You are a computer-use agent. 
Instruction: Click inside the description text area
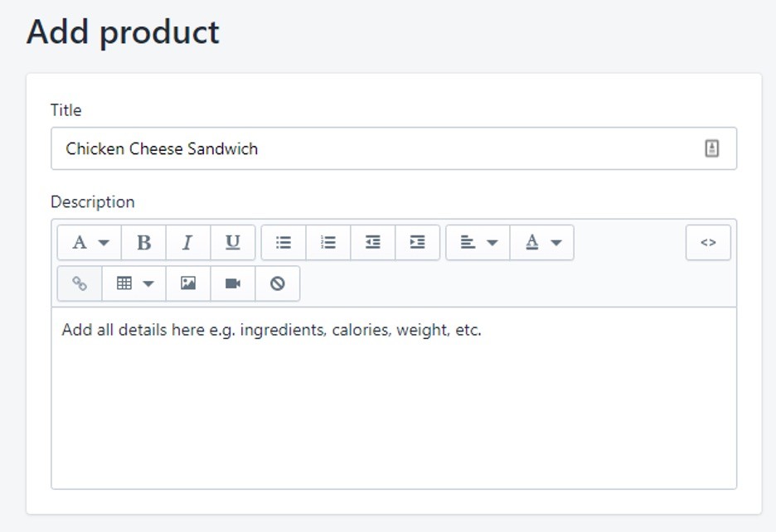pyautogui.click(x=394, y=399)
